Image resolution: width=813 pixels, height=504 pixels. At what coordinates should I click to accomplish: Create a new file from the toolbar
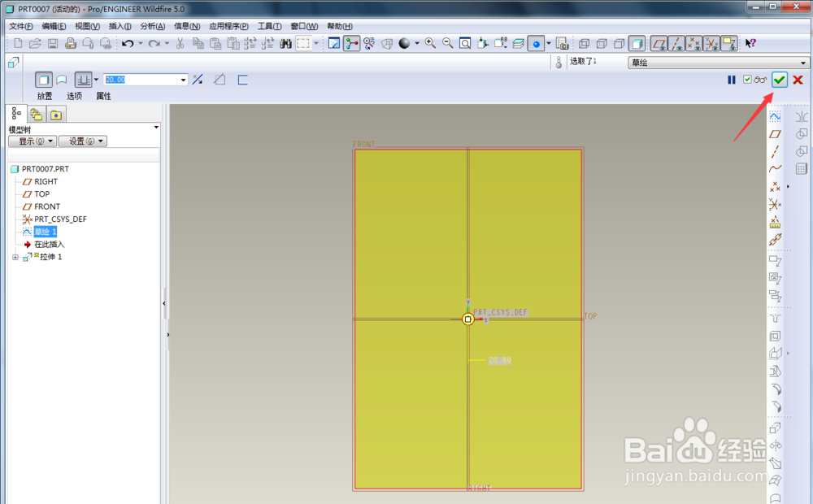18,44
